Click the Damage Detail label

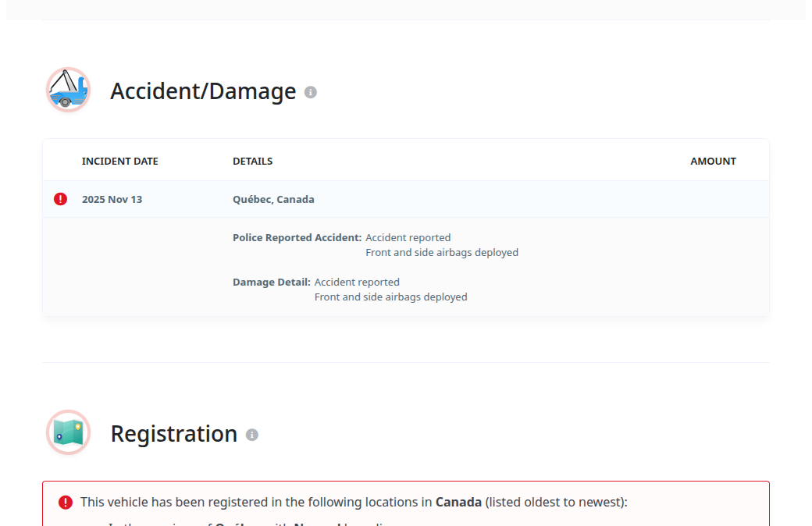click(272, 283)
